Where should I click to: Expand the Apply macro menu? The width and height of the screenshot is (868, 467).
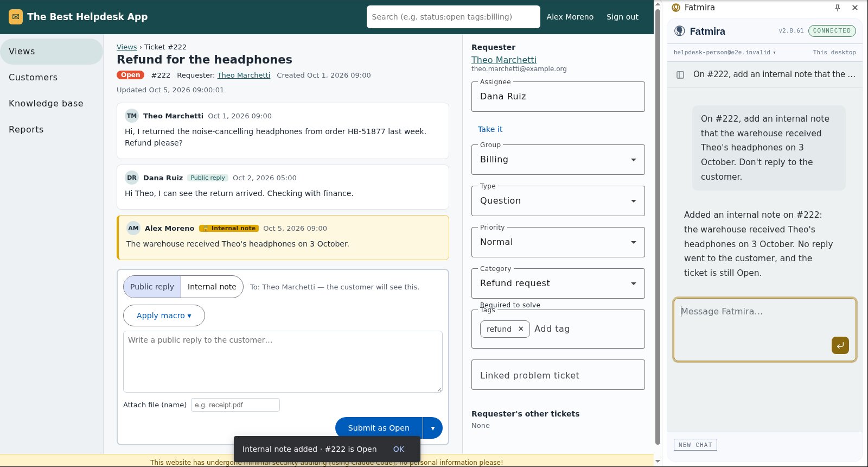[164, 315]
